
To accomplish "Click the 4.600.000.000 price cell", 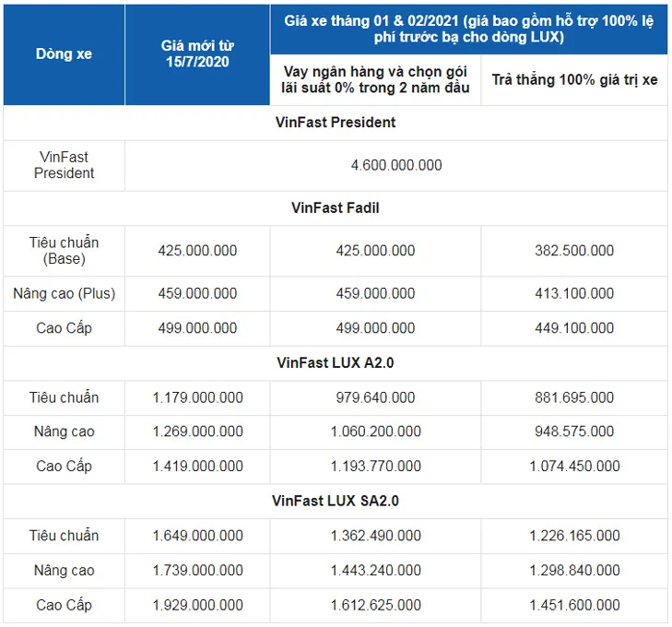I will [396, 165].
